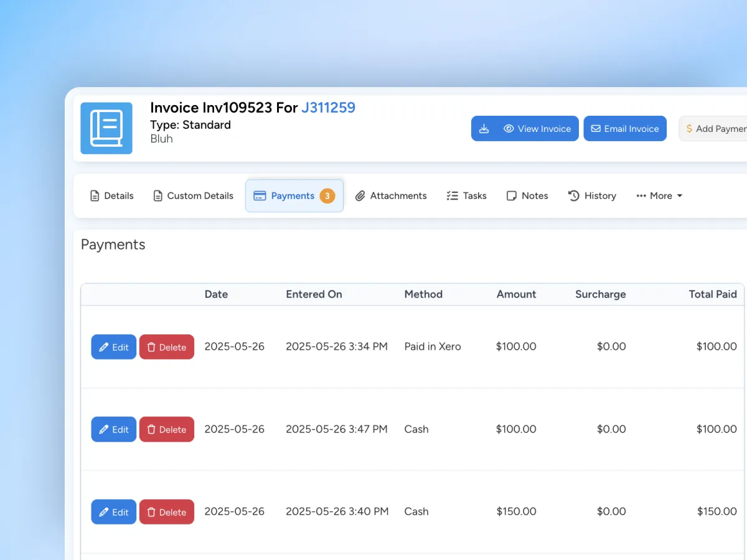Click the 'Bluh' text under invoice type
The image size is (747, 560).
point(161,139)
